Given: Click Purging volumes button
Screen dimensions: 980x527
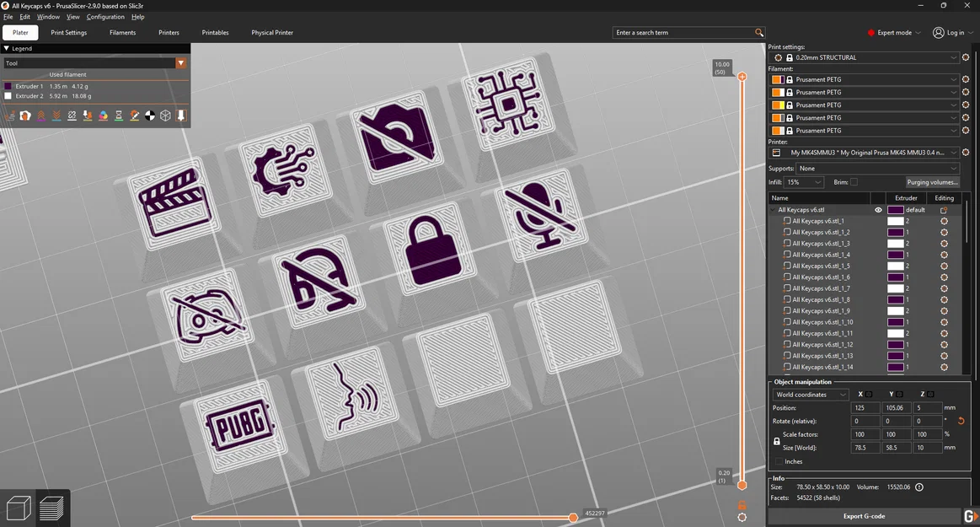Looking at the screenshot, I should pyautogui.click(x=932, y=182).
